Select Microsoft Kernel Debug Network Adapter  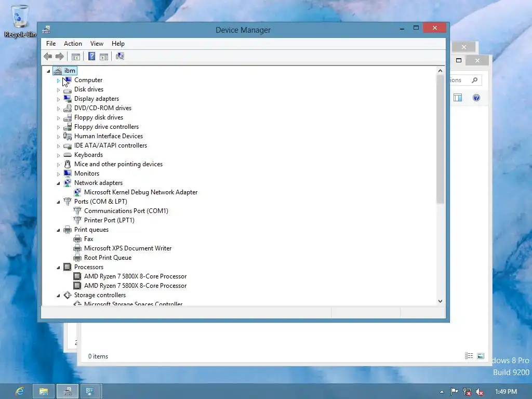(x=140, y=192)
